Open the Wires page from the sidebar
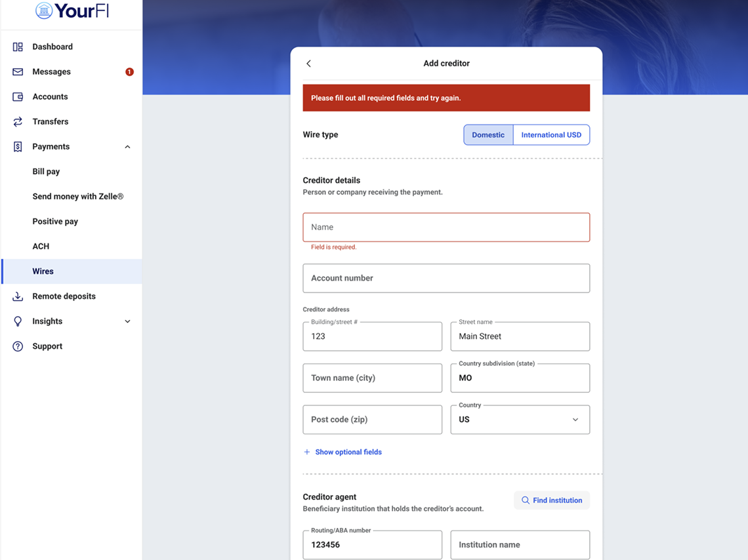The height and width of the screenshot is (560, 748). 43,271
